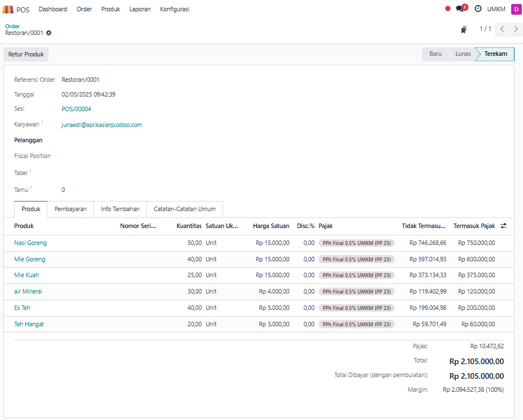The height and width of the screenshot is (420, 523).
Task: Click the UMKM company switcher
Action: pyautogui.click(x=496, y=10)
